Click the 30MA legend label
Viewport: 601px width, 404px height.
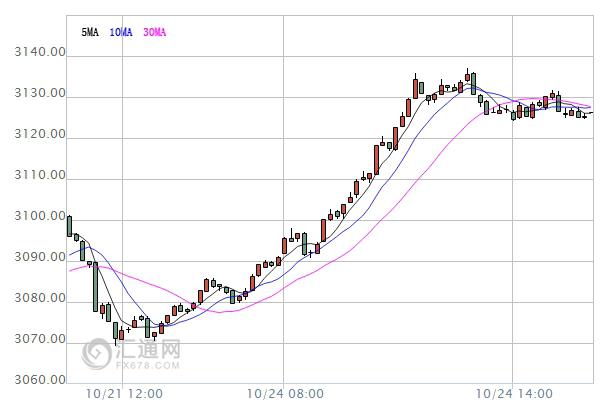(154, 32)
